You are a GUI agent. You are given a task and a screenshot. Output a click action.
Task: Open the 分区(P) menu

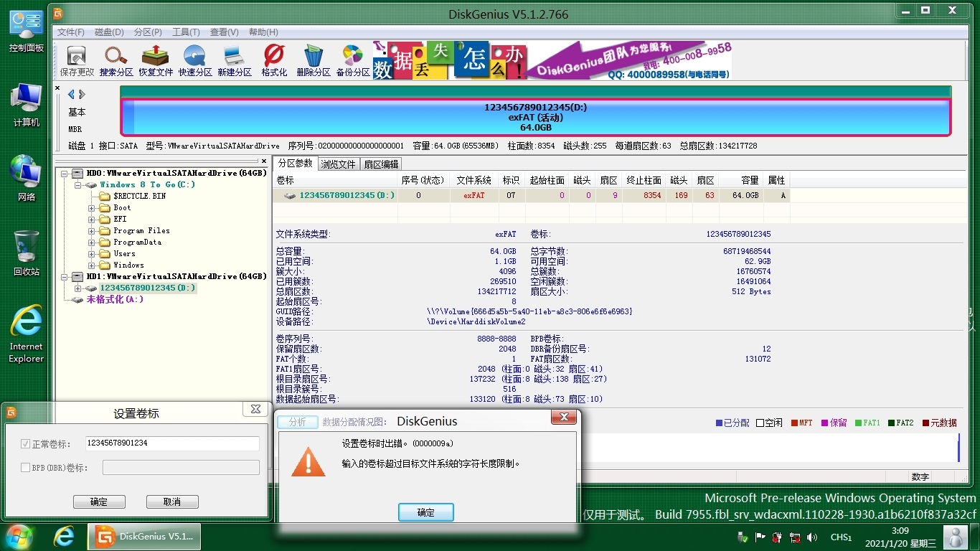pos(148,32)
